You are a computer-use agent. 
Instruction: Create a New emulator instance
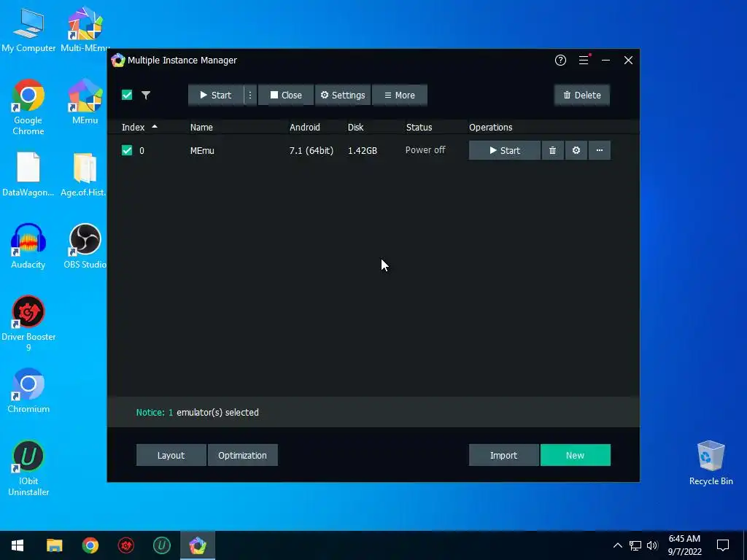575,455
